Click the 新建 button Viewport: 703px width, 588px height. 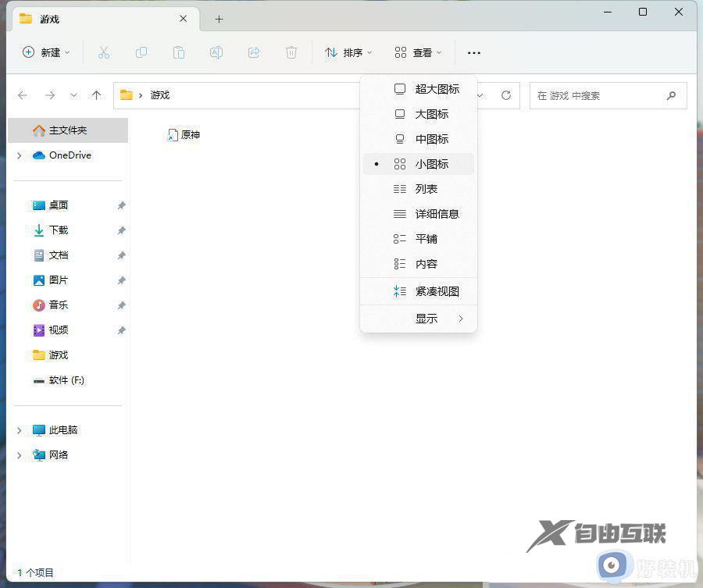tap(43, 52)
